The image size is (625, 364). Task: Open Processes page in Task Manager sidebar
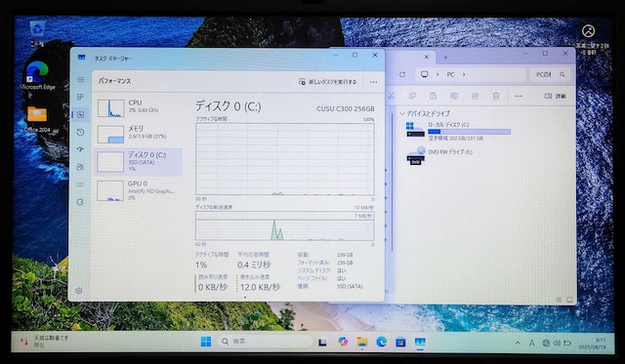80,97
